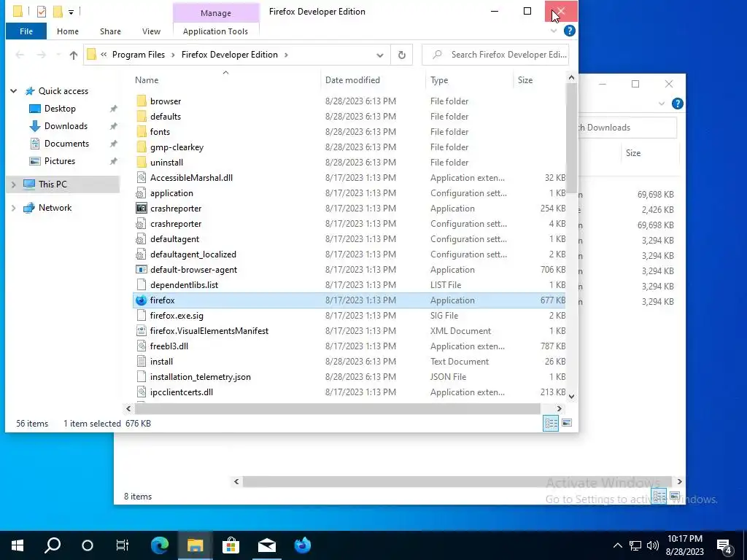The width and height of the screenshot is (747, 560).
Task: Refresh the Firefox Developer Edition folder
Action: pos(402,55)
